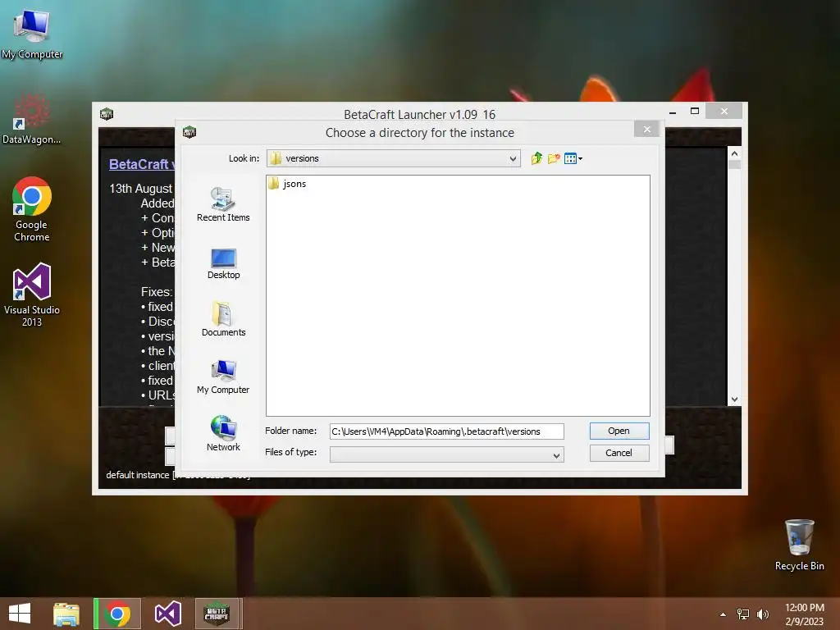Click the taskbar clock and date
This screenshot has height=630, width=840.
pos(804,614)
